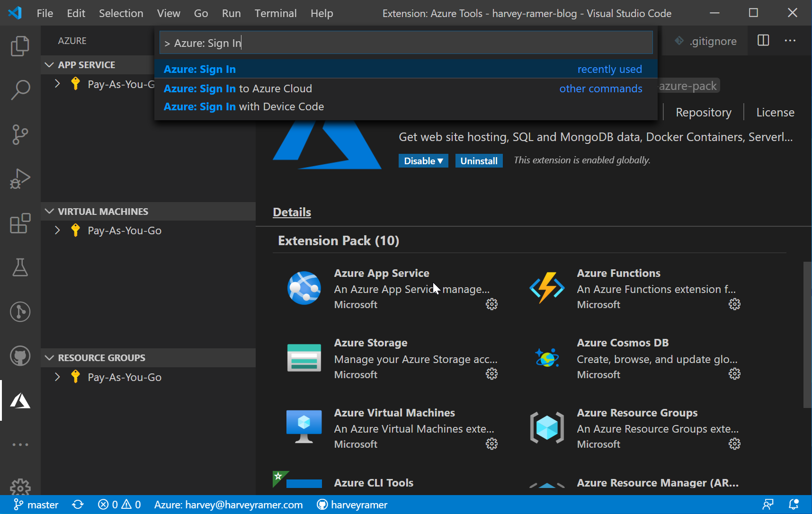Click errors and warnings count in status bar
This screenshot has width=812, height=514.
click(x=119, y=505)
